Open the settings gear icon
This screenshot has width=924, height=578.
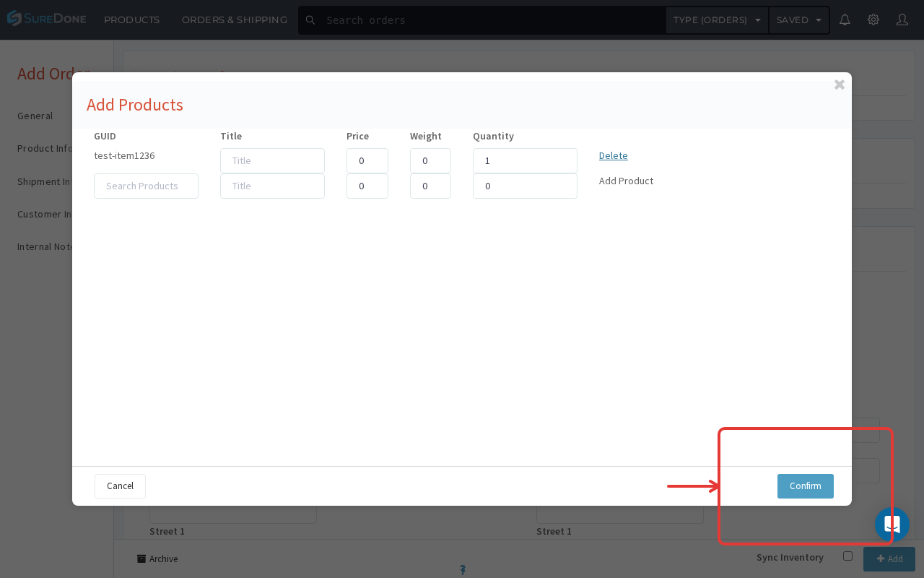pos(873,20)
